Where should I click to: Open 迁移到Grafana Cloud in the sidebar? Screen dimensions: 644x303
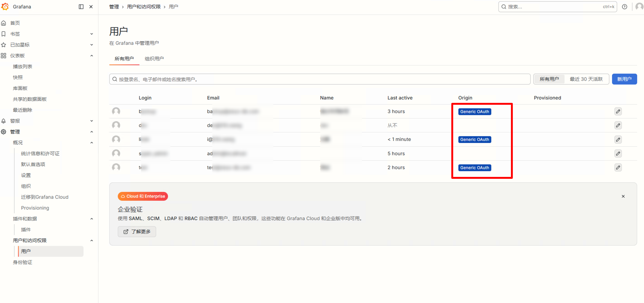(44, 197)
